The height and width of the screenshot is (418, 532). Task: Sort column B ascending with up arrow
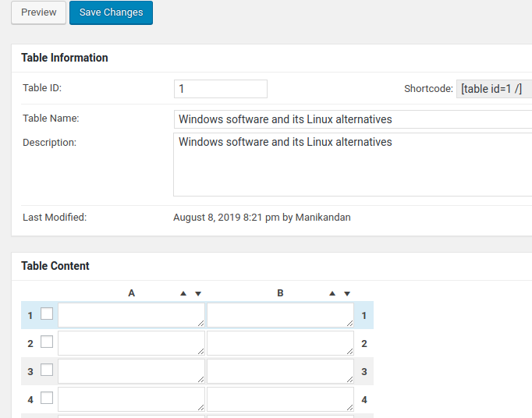tap(332, 293)
